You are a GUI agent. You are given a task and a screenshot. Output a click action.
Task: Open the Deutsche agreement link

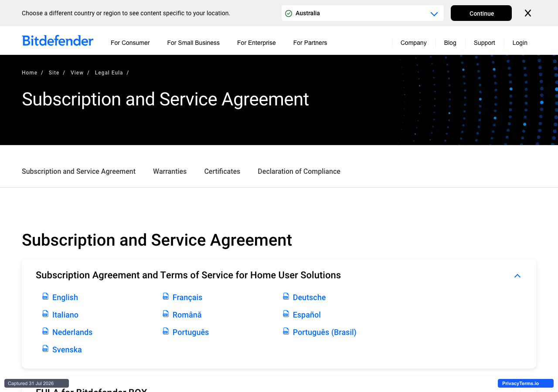pyautogui.click(x=310, y=297)
